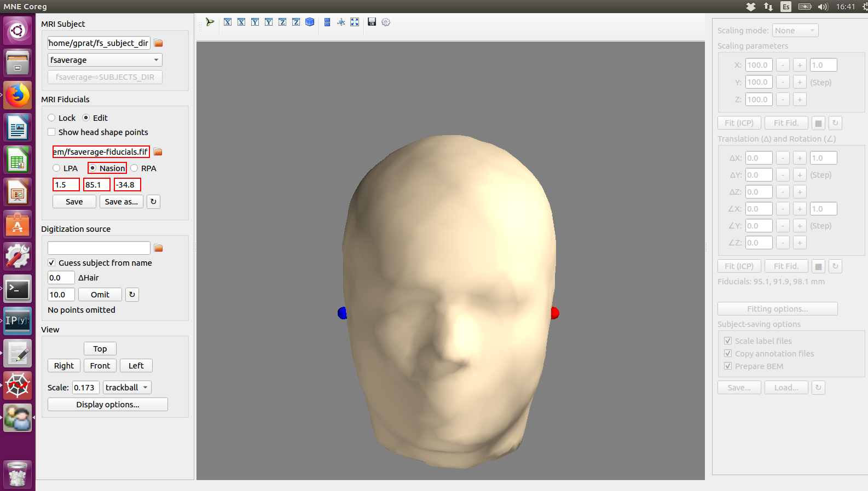Viewport: 868px width, 491px height.
Task: Open Terminal from the dock
Action: [x=18, y=289]
